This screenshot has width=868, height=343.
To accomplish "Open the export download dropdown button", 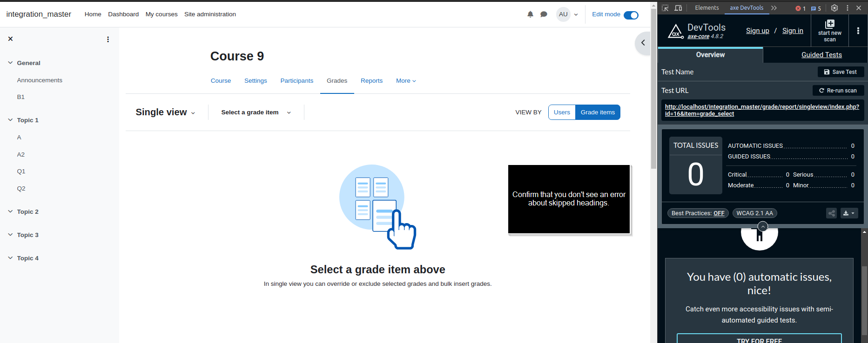I will coord(849,213).
